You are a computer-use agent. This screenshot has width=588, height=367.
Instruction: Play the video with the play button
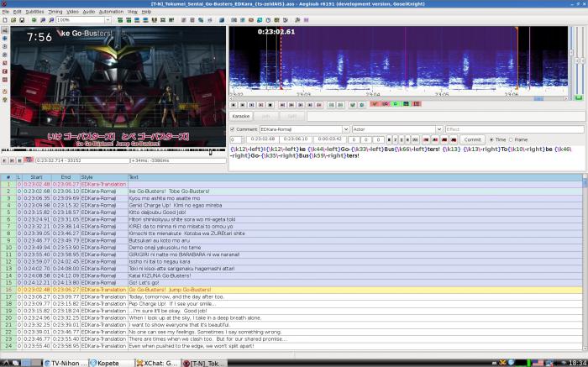4,160
